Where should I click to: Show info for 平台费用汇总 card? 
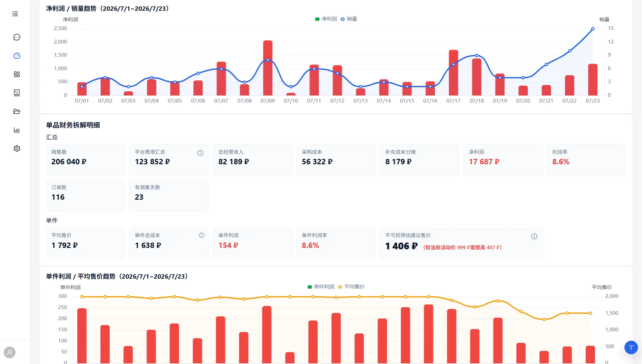(x=200, y=153)
